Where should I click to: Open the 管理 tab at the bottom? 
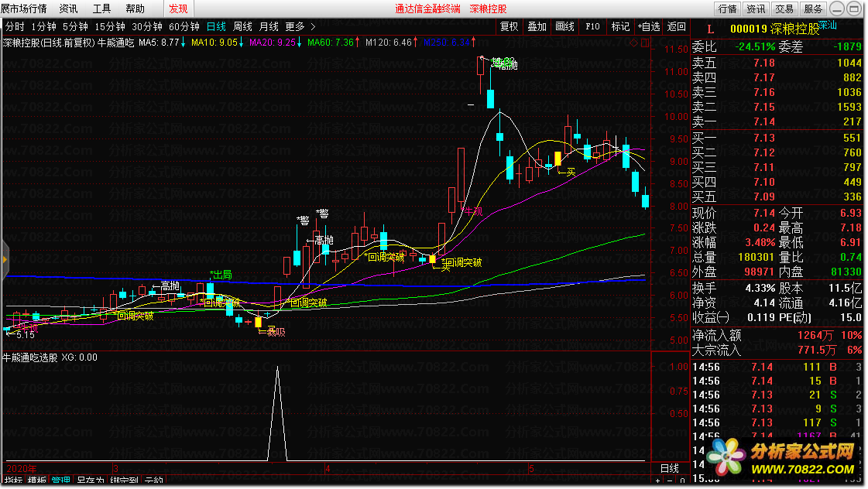coord(61,481)
